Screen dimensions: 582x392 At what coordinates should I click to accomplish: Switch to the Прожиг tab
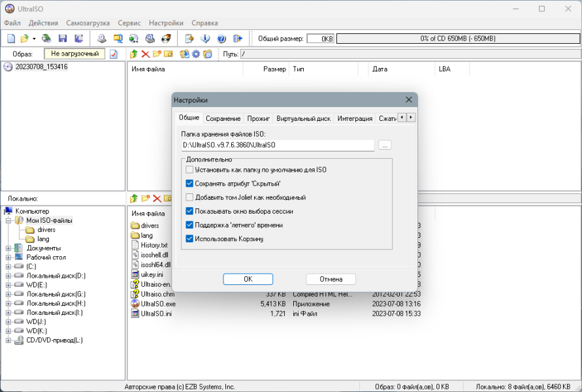(x=258, y=118)
